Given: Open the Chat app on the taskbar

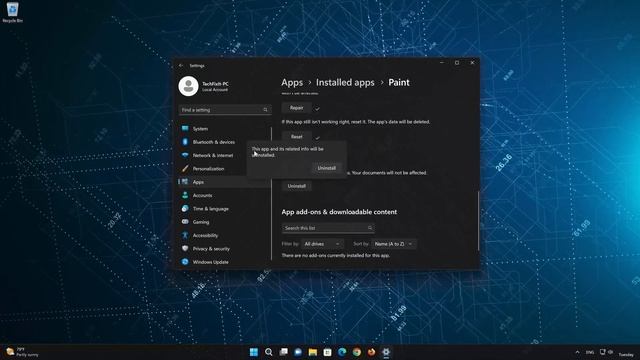Looking at the screenshot, I should coord(298,352).
